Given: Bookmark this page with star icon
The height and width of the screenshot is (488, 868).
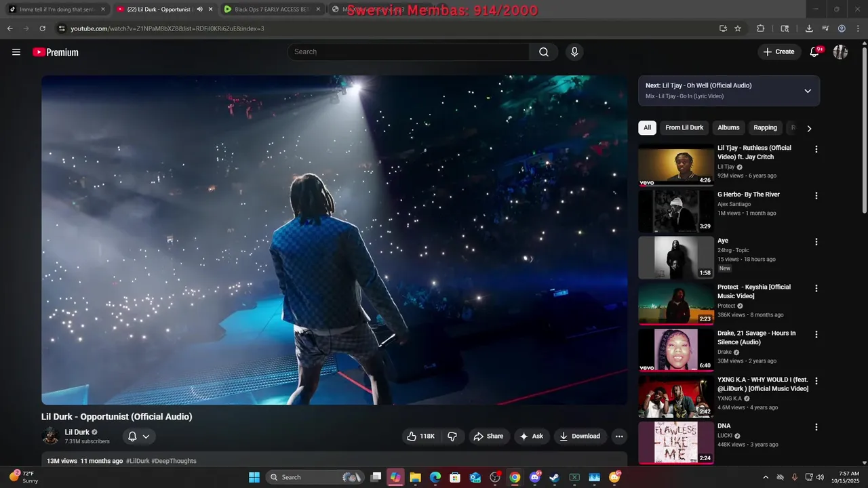Looking at the screenshot, I should [x=738, y=28].
